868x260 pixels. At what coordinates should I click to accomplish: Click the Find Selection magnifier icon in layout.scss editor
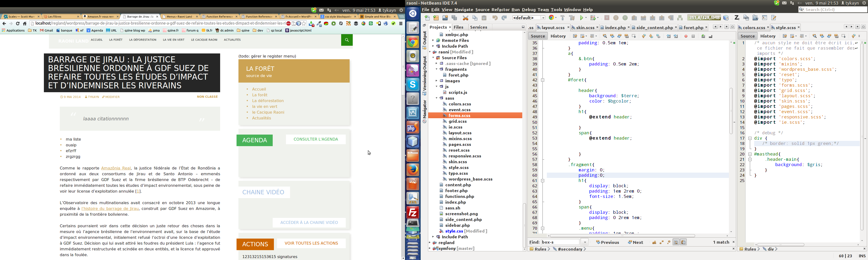tap(605, 36)
